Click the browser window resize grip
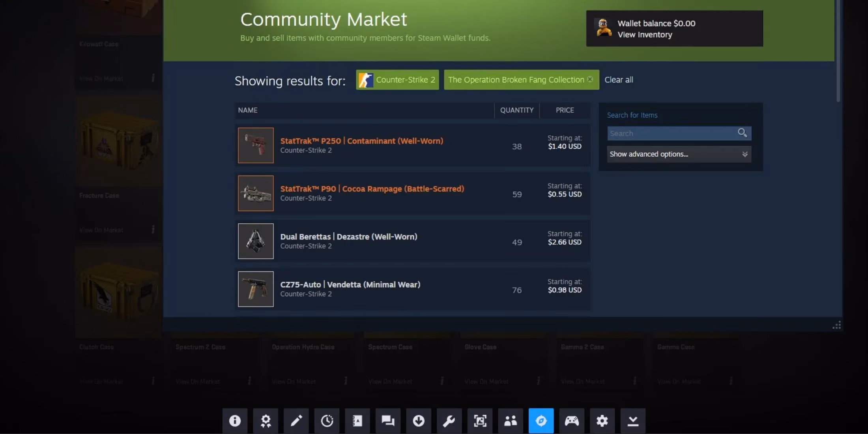This screenshot has height=434, width=868. pyautogui.click(x=836, y=325)
